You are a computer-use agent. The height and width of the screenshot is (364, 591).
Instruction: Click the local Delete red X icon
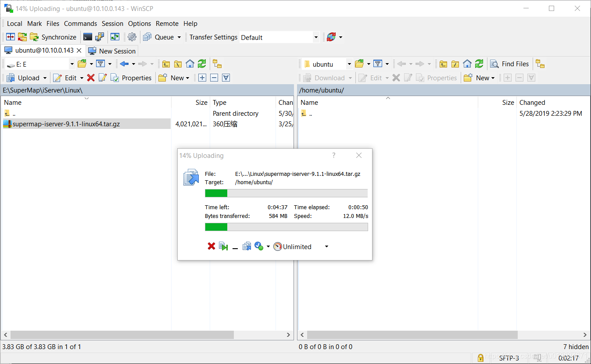91,78
